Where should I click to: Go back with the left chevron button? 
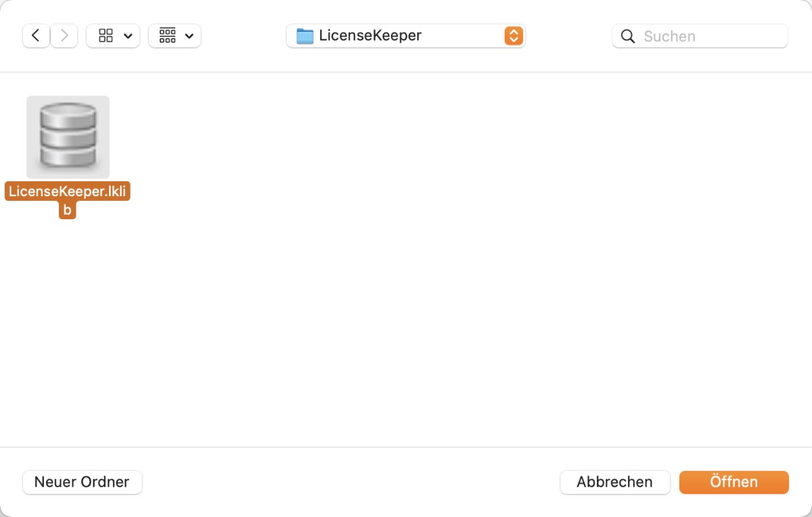pyautogui.click(x=36, y=36)
